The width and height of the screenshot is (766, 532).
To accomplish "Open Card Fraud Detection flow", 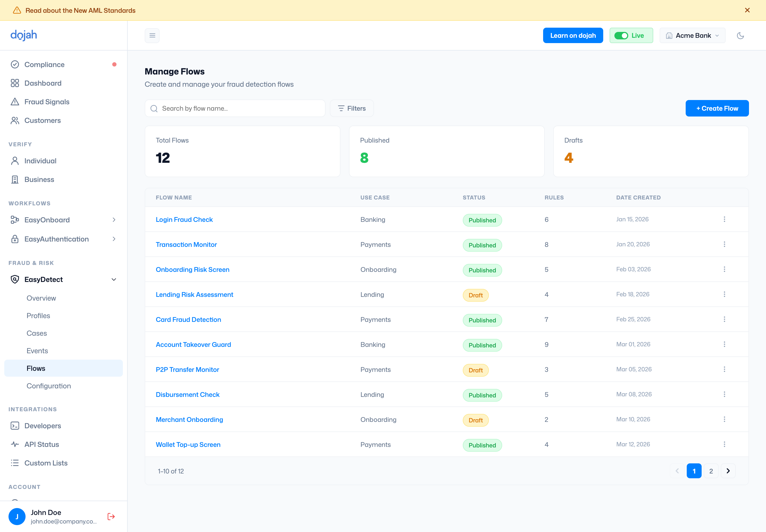I will coord(188,319).
